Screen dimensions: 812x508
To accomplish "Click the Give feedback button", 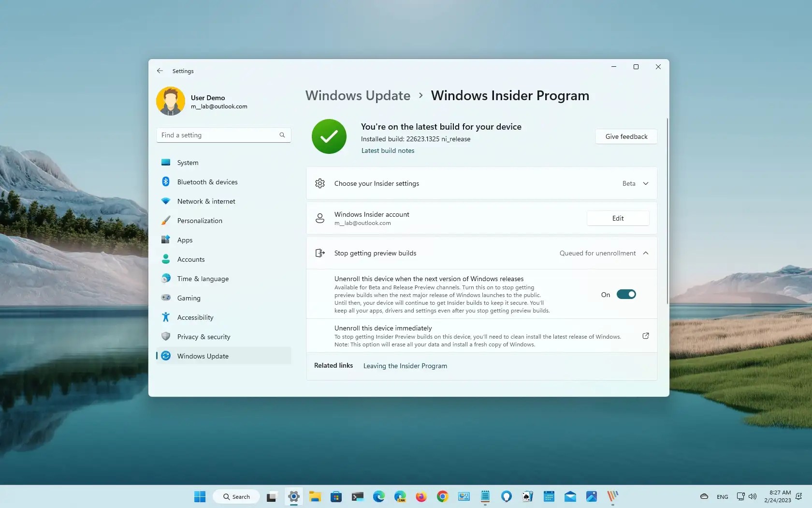I will pyautogui.click(x=626, y=136).
